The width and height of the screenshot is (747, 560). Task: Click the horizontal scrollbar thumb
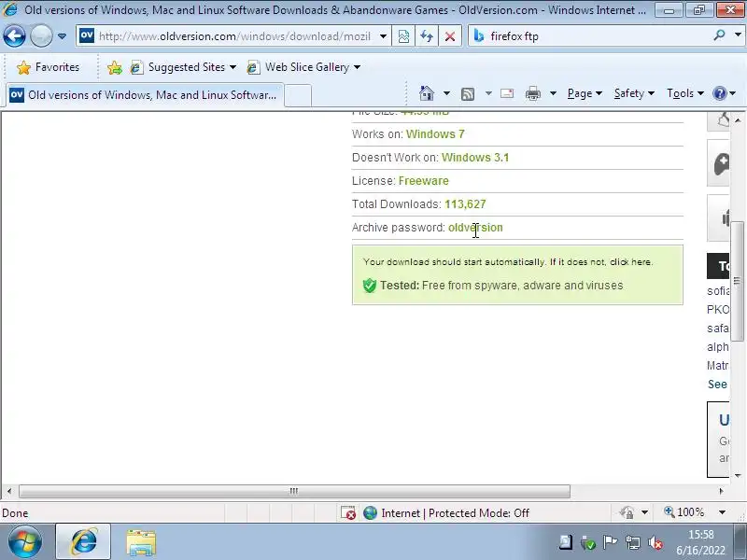(x=294, y=491)
